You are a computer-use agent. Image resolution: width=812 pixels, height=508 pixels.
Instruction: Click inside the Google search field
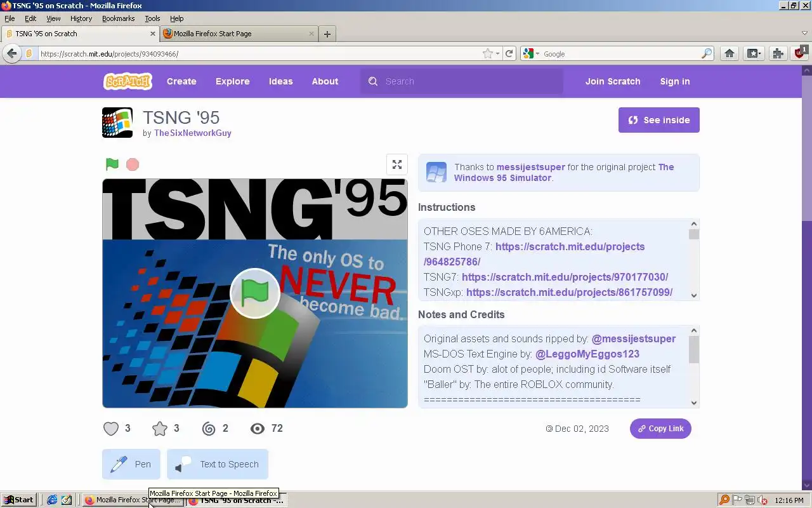(x=620, y=54)
